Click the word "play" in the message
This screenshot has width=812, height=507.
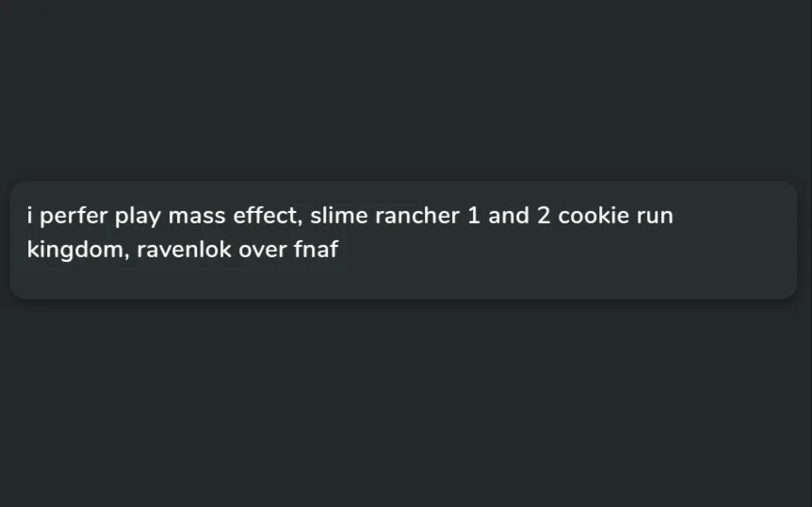(138, 217)
